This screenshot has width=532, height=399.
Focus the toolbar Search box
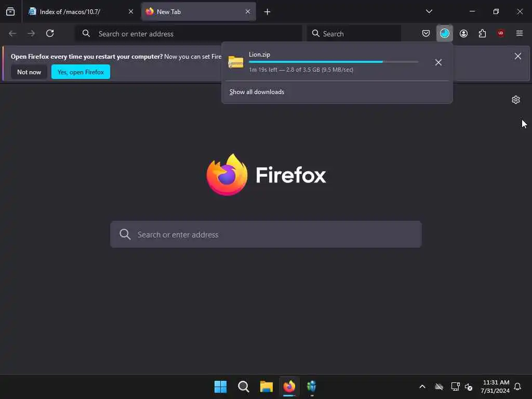[x=354, y=34]
